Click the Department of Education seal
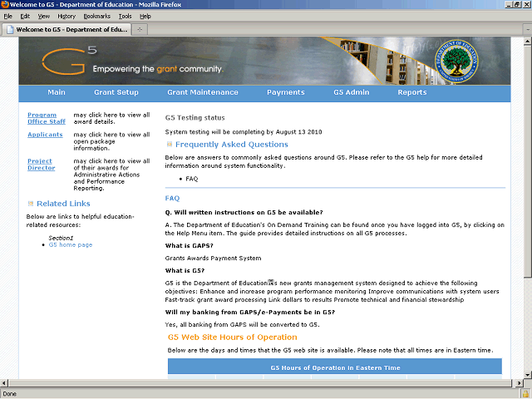Image resolution: width=532 pixels, height=399 pixels. [456, 61]
